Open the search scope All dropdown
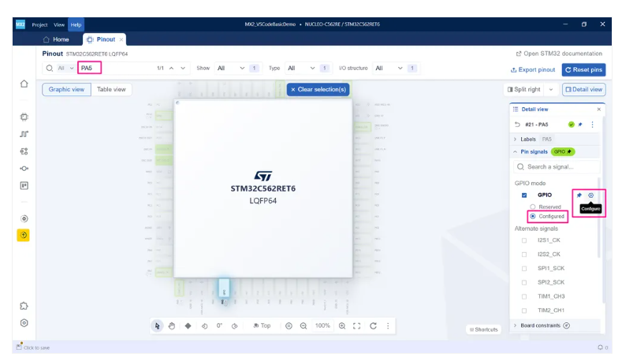 pyautogui.click(x=66, y=69)
